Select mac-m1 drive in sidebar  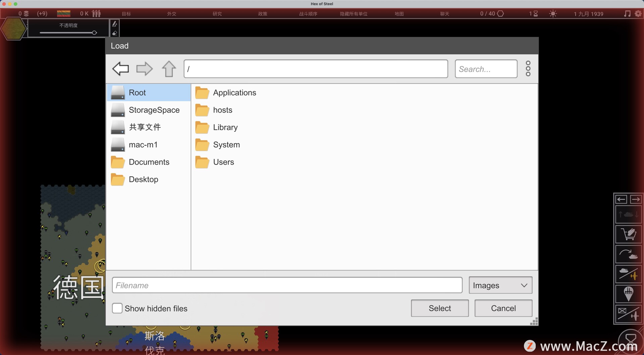click(149, 144)
